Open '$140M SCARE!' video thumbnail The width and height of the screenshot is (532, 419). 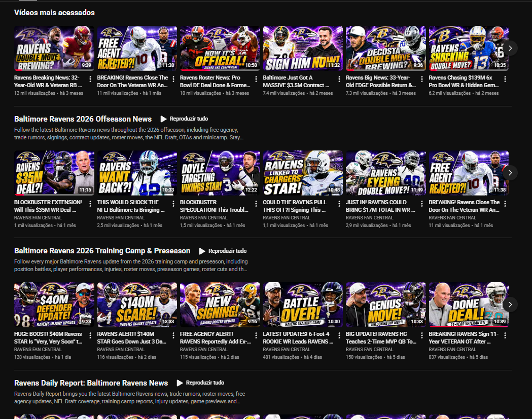tap(137, 305)
